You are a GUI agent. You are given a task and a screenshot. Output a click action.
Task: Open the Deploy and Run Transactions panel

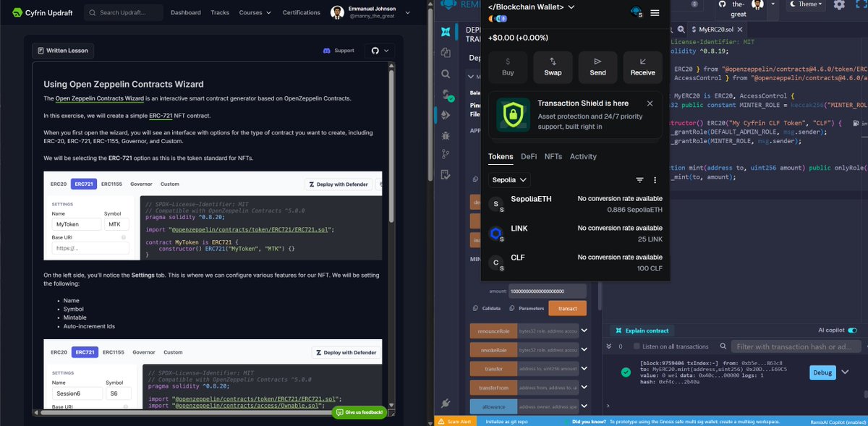point(444,114)
